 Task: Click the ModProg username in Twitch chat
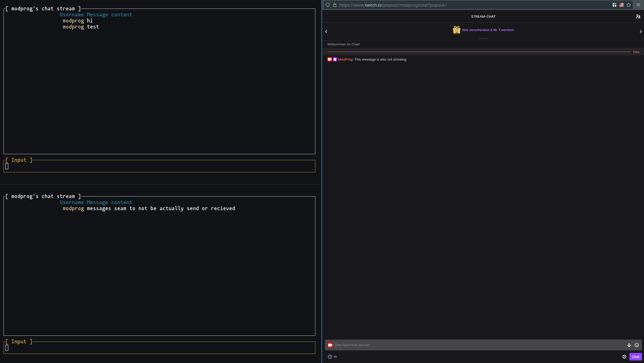click(345, 60)
